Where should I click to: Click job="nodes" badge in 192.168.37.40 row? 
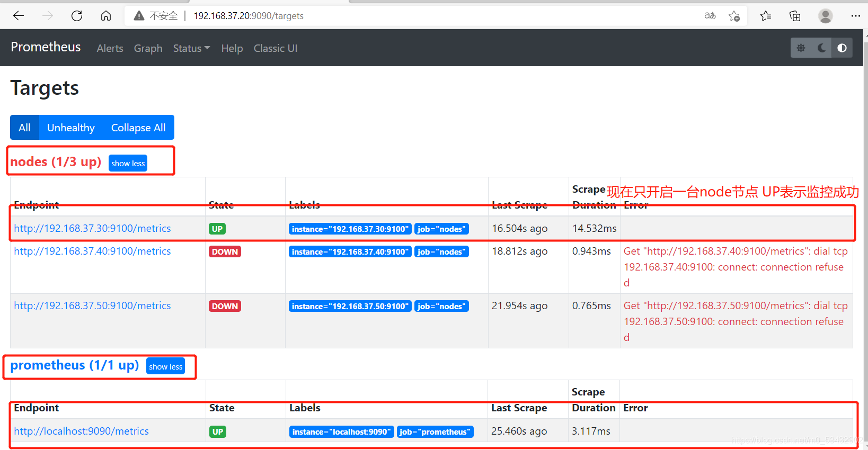tap(441, 251)
